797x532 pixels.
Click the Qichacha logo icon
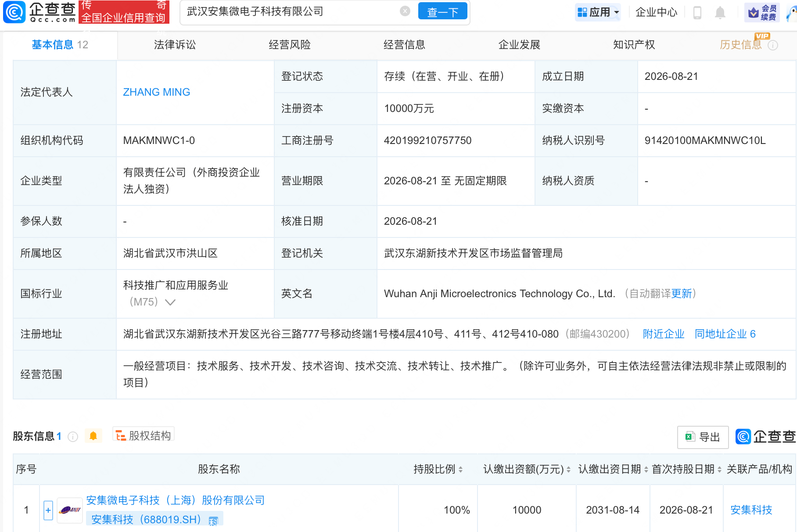pyautogui.click(x=14, y=12)
